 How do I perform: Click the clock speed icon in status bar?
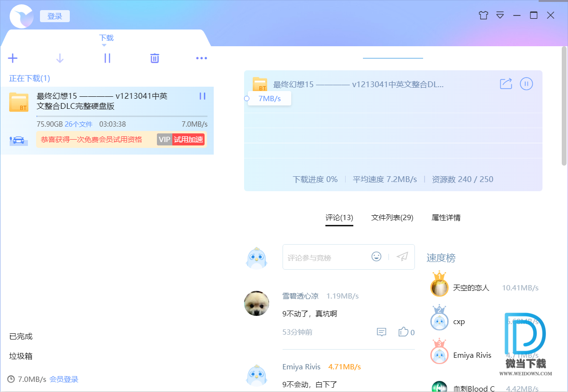[11, 379]
